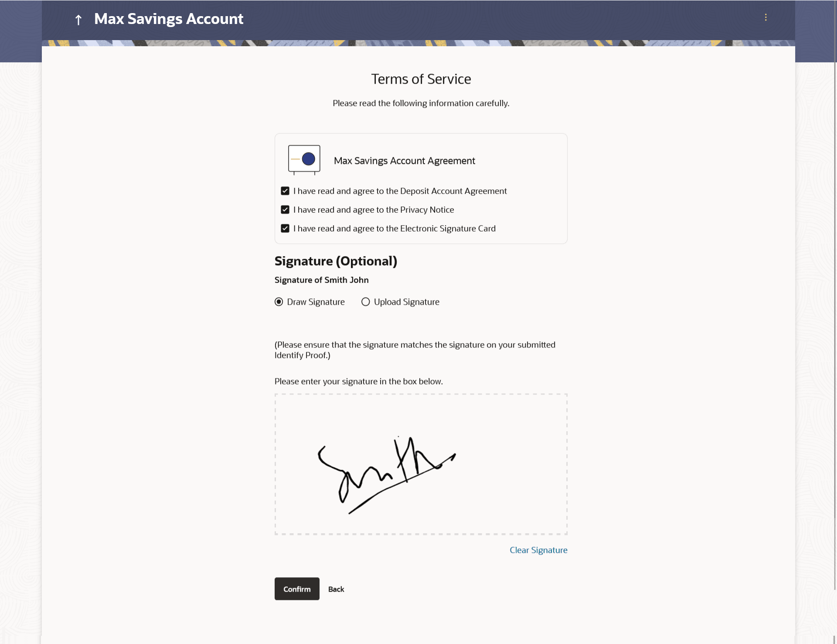Uncheck the Deposit Account Agreement checkbox

(285, 191)
